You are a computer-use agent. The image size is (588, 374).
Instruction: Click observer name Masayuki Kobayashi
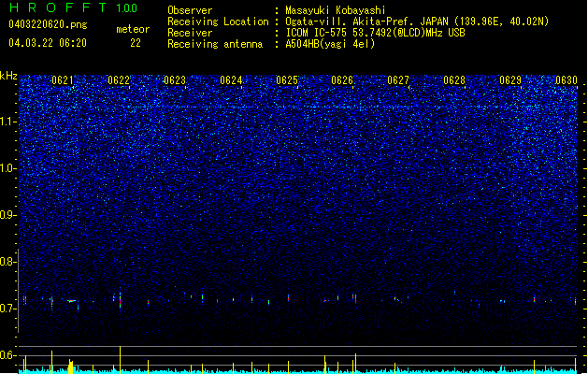(x=336, y=10)
